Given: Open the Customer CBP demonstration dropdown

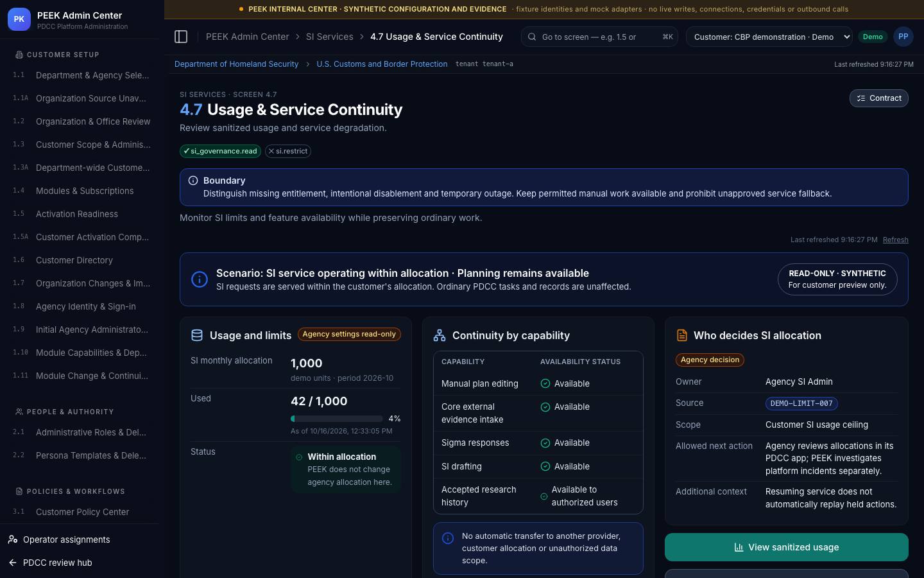Looking at the screenshot, I should 769,37.
